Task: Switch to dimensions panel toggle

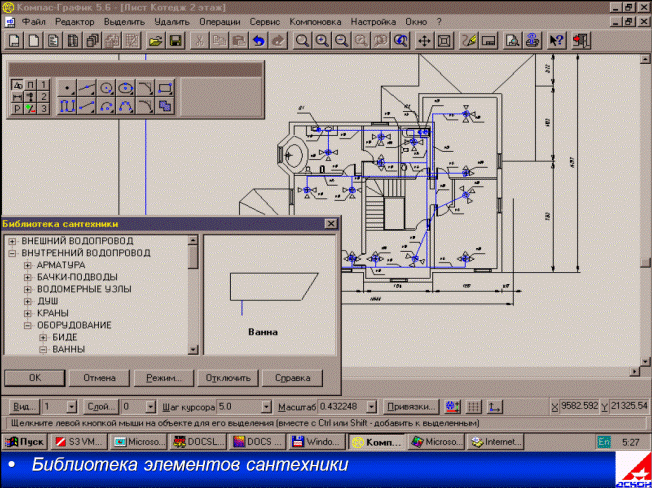Action: click(17, 97)
